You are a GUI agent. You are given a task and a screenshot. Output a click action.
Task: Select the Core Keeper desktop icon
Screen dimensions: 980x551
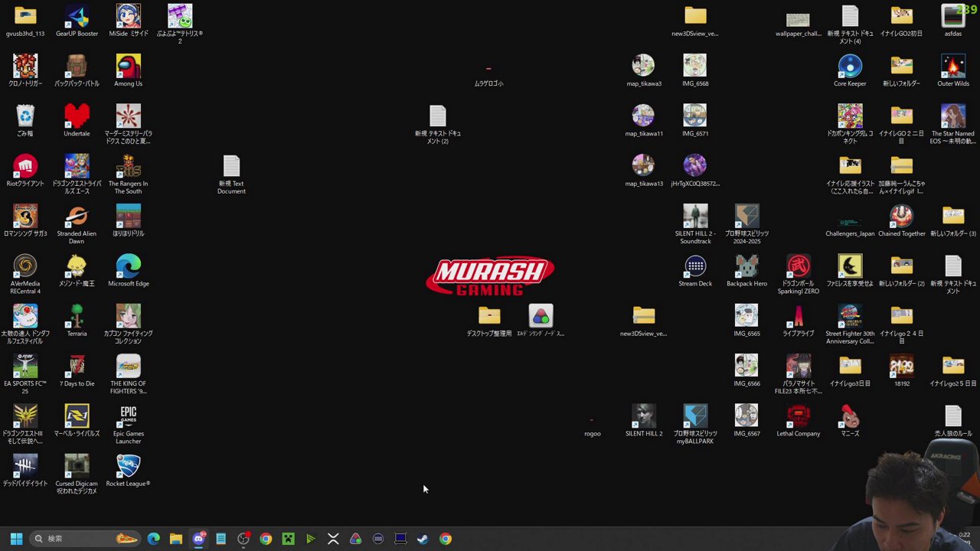pyautogui.click(x=850, y=67)
